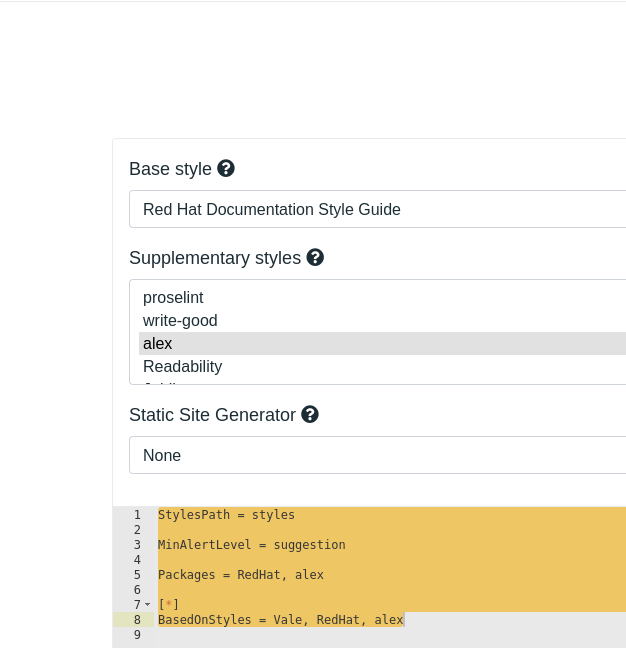Click line number 1 in the gutter
Screen dimensions: 626x648
click(x=137, y=515)
